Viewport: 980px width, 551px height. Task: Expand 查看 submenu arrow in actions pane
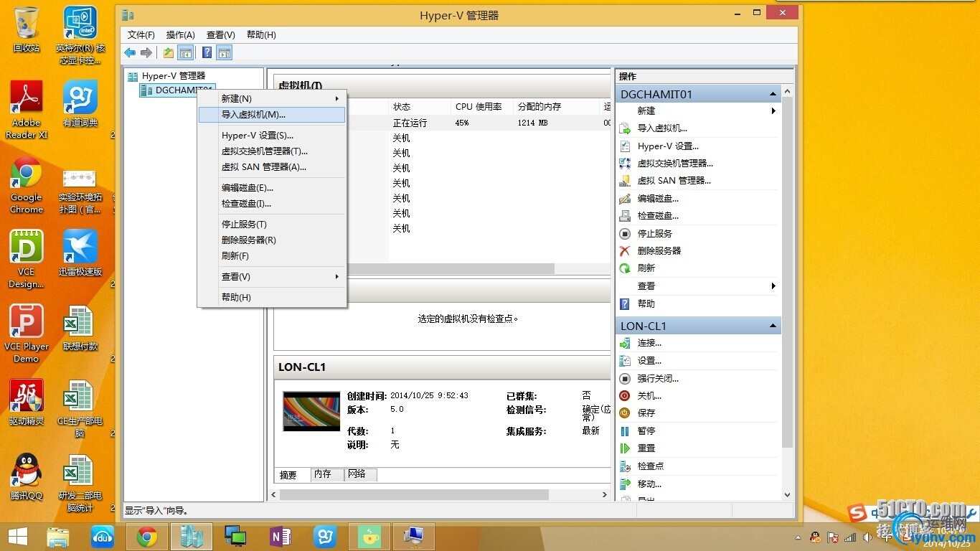(x=773, y=286)
